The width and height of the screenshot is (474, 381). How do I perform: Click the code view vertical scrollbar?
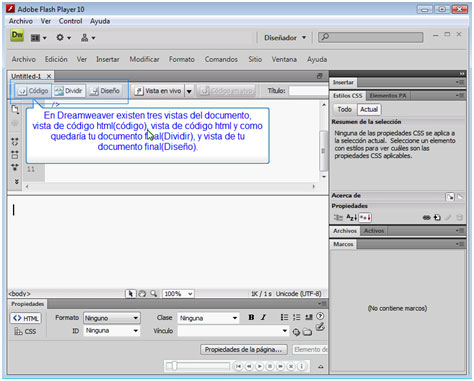tap(323, 150)
